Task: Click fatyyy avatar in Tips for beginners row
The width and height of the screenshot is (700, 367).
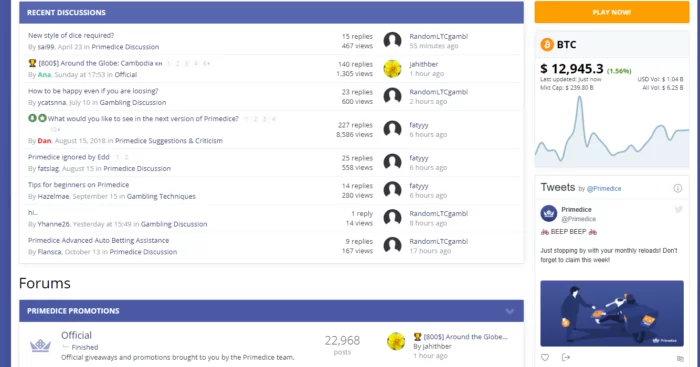Action: tap(392, 190)
